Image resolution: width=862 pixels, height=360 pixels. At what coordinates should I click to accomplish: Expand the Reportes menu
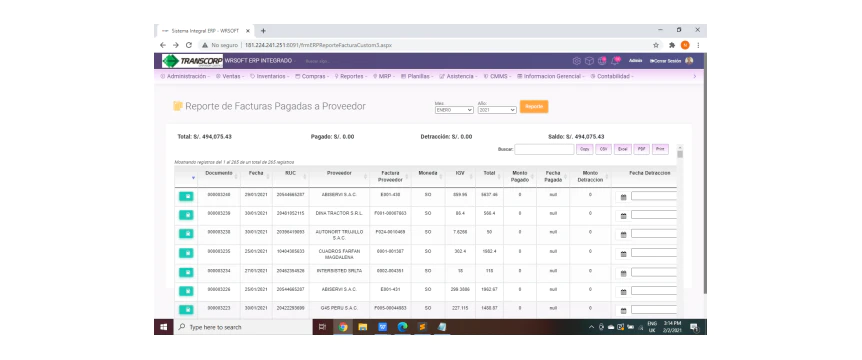click(x=351, y=76)
